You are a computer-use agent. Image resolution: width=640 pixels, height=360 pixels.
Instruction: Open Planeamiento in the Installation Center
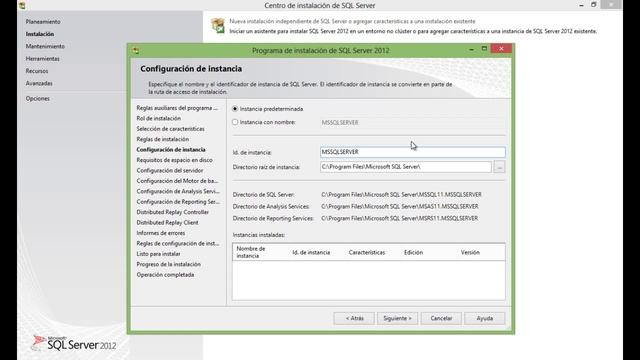(43, 22)
